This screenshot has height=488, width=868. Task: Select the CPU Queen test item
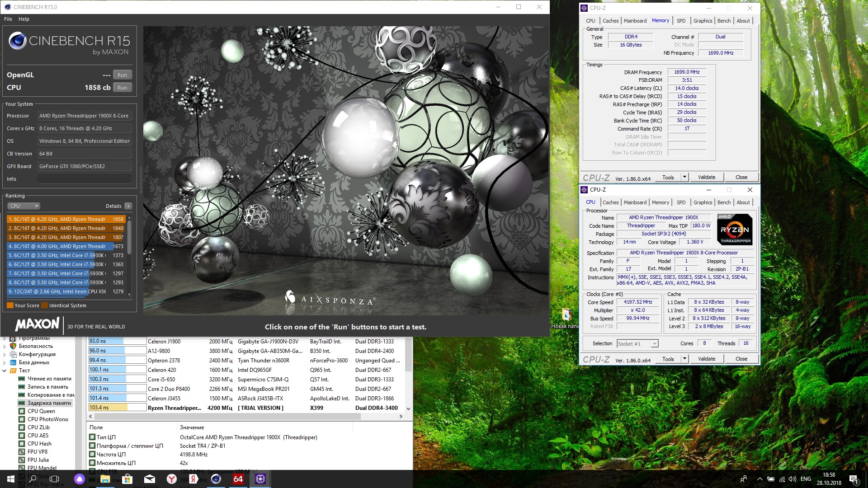[41, 411]
